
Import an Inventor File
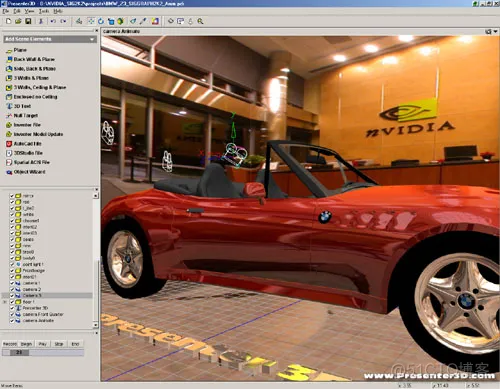coord(23,125)
